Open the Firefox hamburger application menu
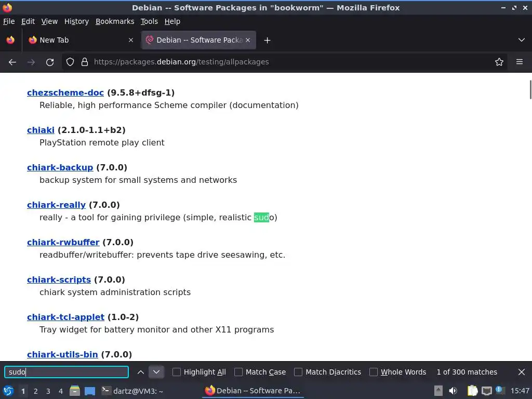This screenshot has width=532, height=399. 520,62
